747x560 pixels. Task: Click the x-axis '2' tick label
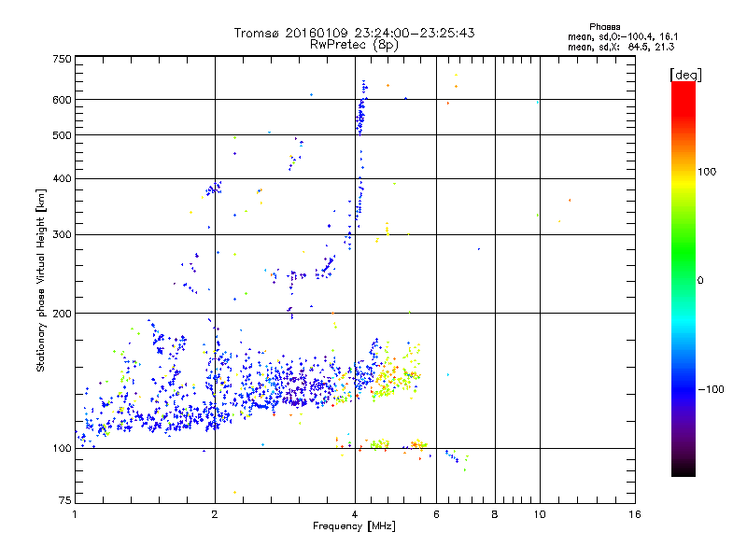[x=215, y=514]
